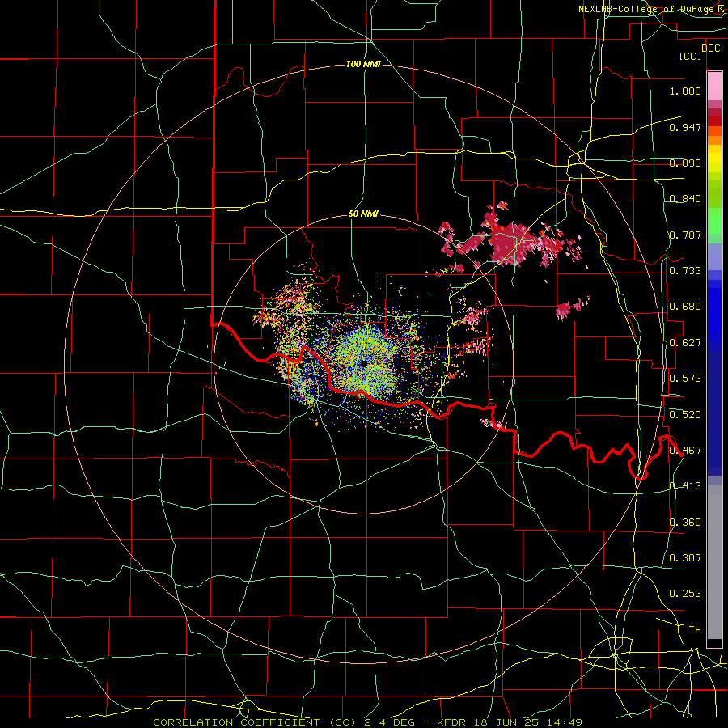Click the 0.307 legend value
This screenshot has width=728, height=728.
(x=685, y=558)
